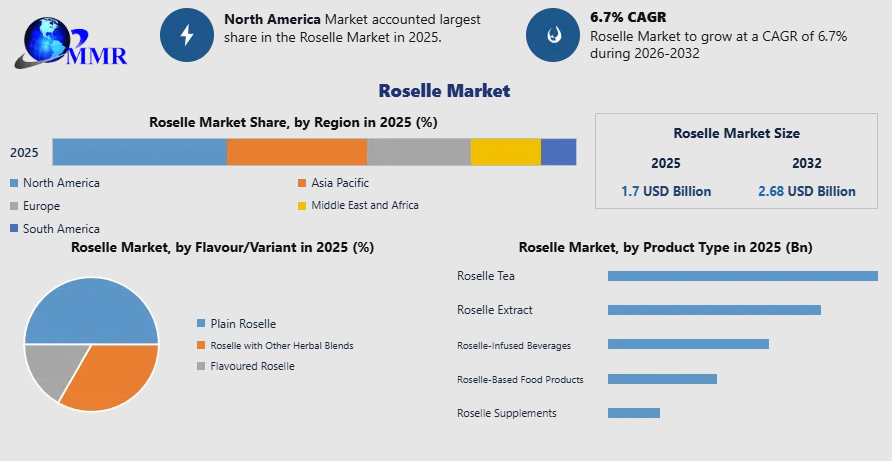Click the Roselle Tea horizontal bar
This screenshot has height=461, width=892.
(742, 276)
